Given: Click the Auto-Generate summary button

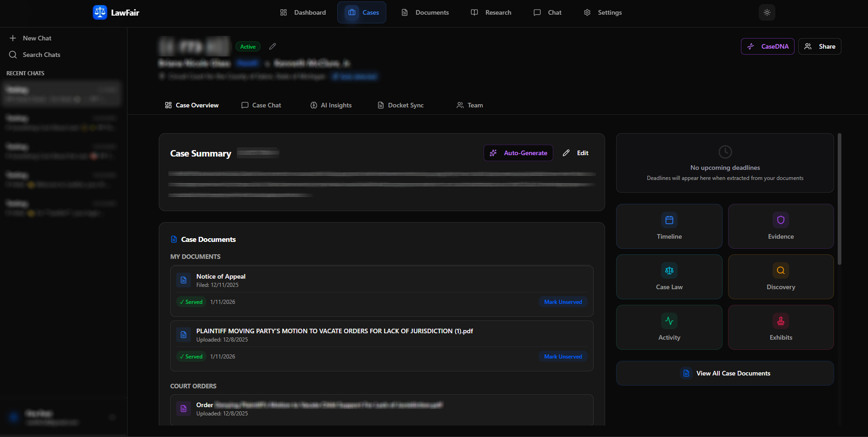Looking at the screenshot, I should coord(518,153).
